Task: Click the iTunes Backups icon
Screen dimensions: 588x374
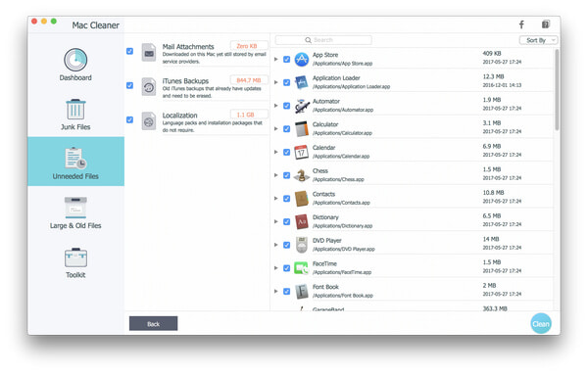Action: point(149,87)
